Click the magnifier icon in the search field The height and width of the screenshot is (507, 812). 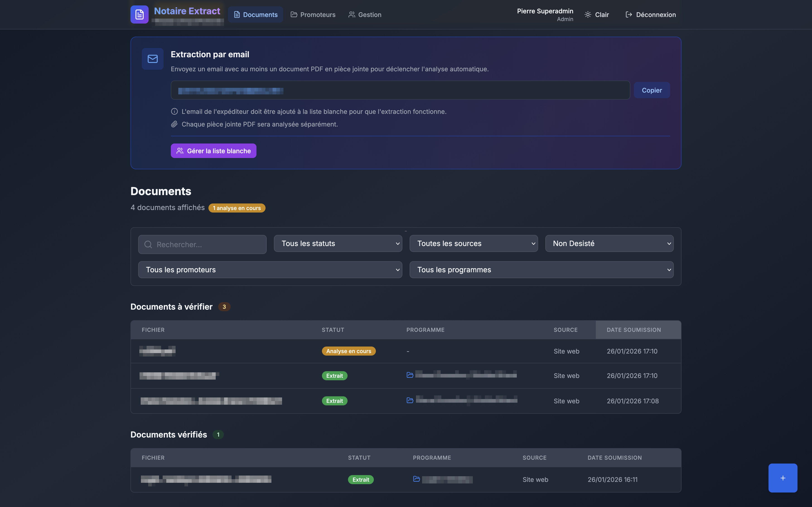click(148, 244)
